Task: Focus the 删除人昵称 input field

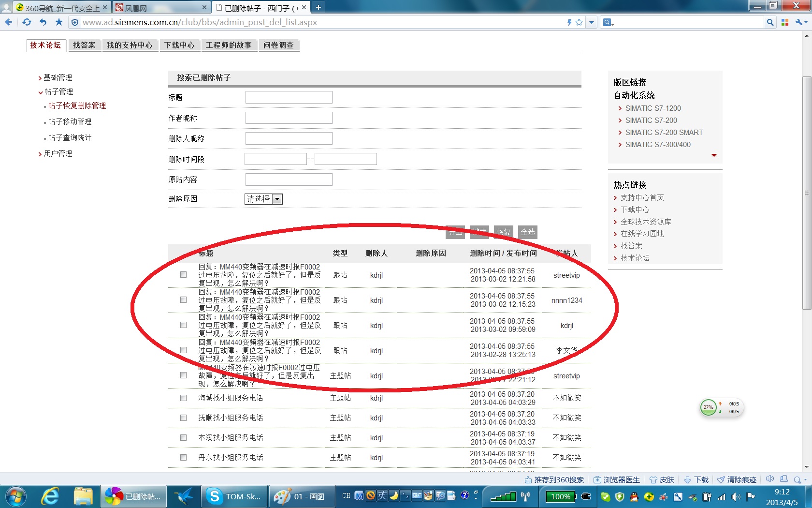Action: (289, 138)
